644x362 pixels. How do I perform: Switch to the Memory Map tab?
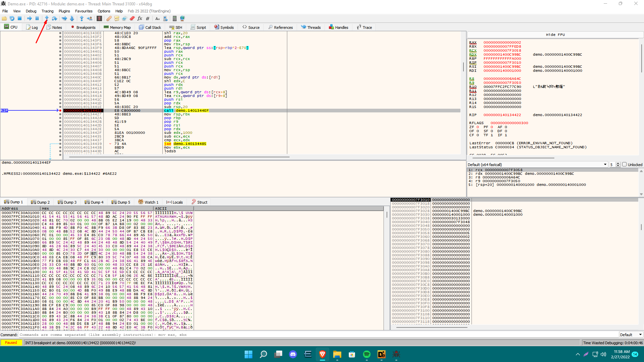[117, 27]
